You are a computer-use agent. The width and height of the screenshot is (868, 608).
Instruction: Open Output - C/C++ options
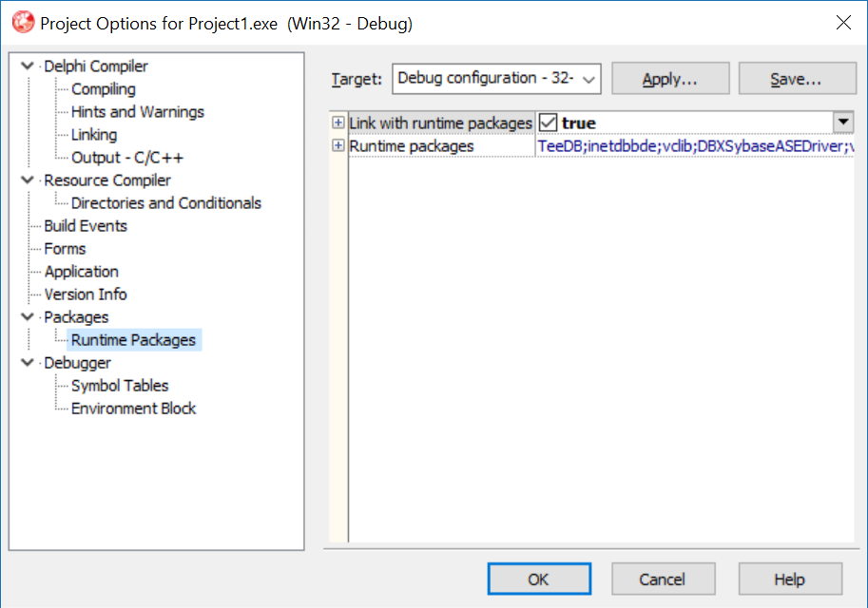pyautogui.click(x=127, y=158)
